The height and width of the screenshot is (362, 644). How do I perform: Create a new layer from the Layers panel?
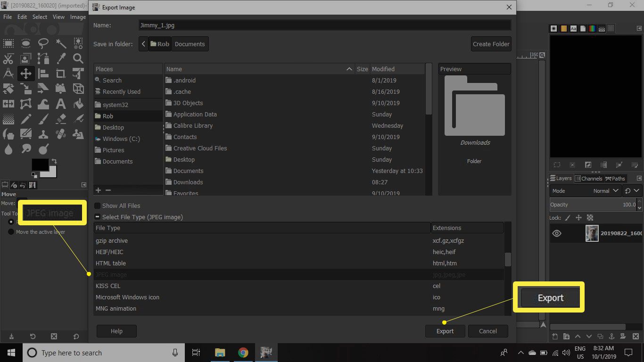[555, 337]
